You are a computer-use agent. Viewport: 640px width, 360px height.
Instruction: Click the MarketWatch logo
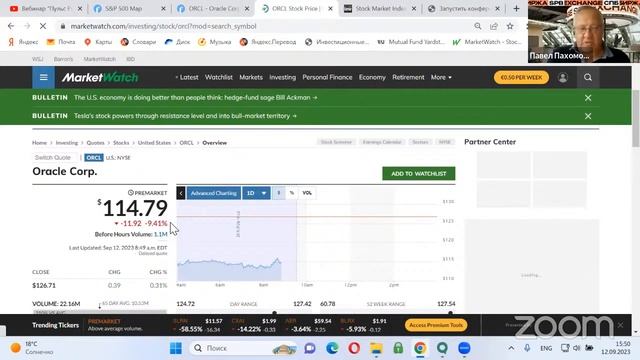pos(100,77)
